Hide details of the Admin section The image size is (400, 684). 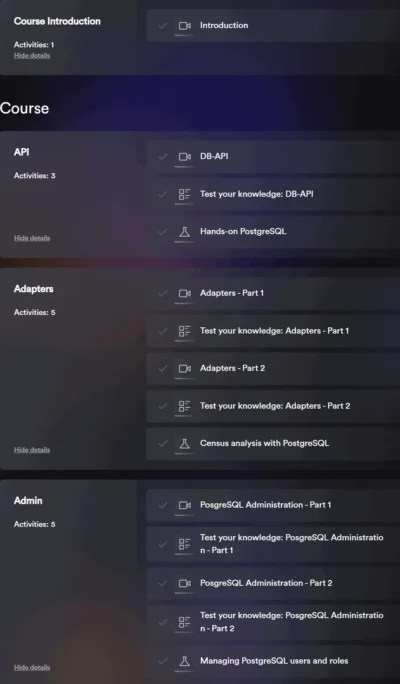pyautogui.click(x=32, y=667)
